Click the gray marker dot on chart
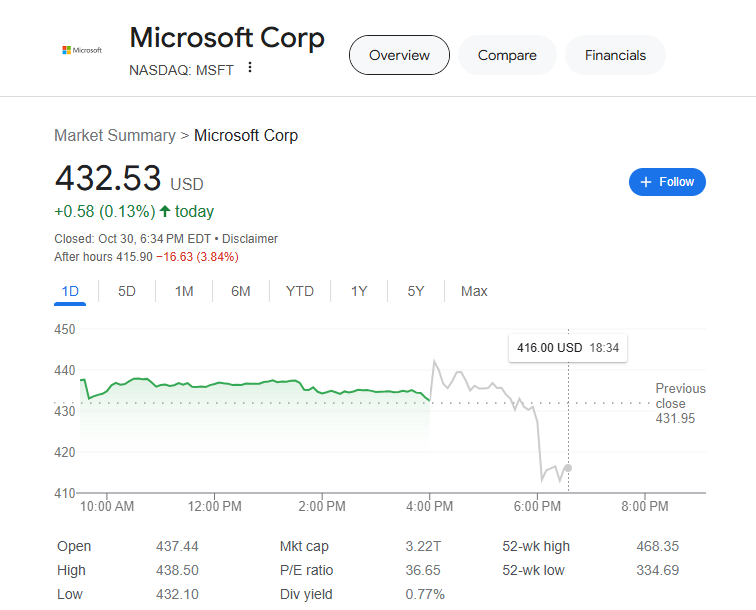 [568, 468]
